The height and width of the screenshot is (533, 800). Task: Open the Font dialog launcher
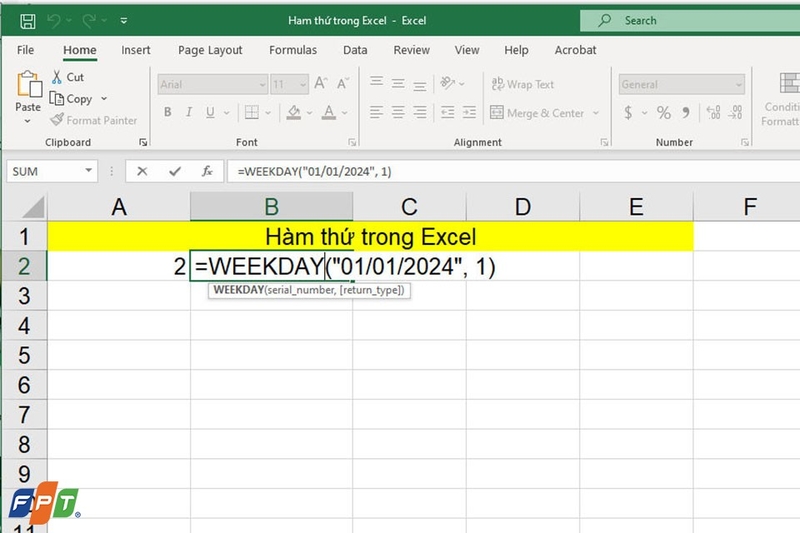tap(352, 142)
